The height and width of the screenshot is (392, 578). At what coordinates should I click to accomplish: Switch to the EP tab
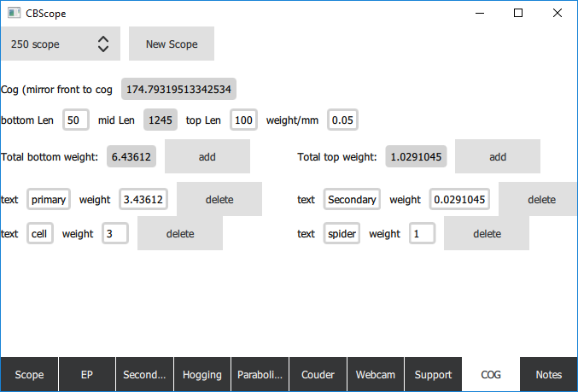tap(87, 374)
